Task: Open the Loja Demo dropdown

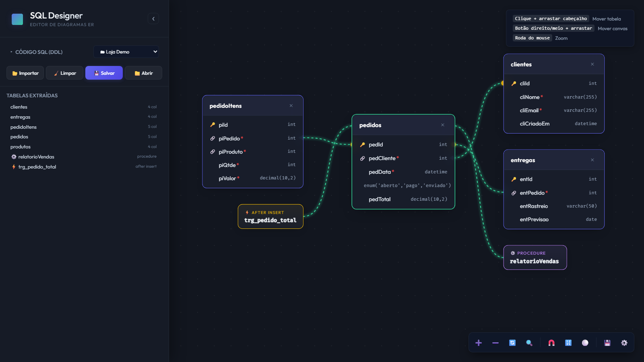Action: [x=126, y=52]
